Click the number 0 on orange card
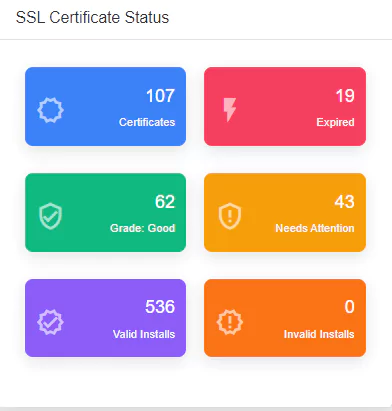The image size is (392, 411). [349, 307]
